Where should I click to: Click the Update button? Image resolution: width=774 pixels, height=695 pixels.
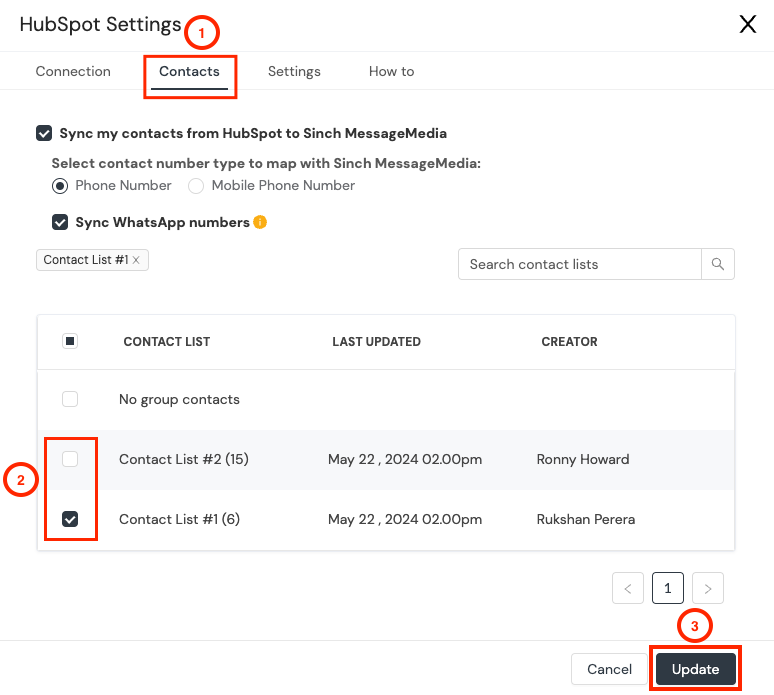click(696, 669)
